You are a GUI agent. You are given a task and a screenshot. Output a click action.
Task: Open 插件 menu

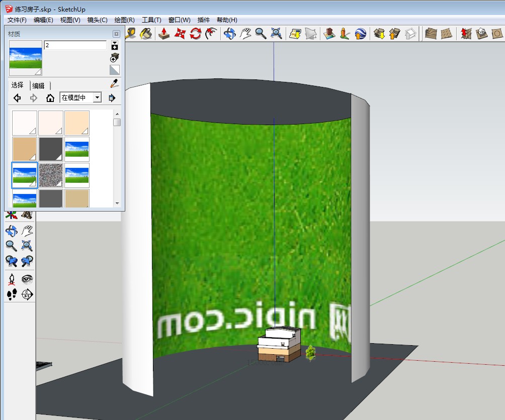[x=204, y=20]
